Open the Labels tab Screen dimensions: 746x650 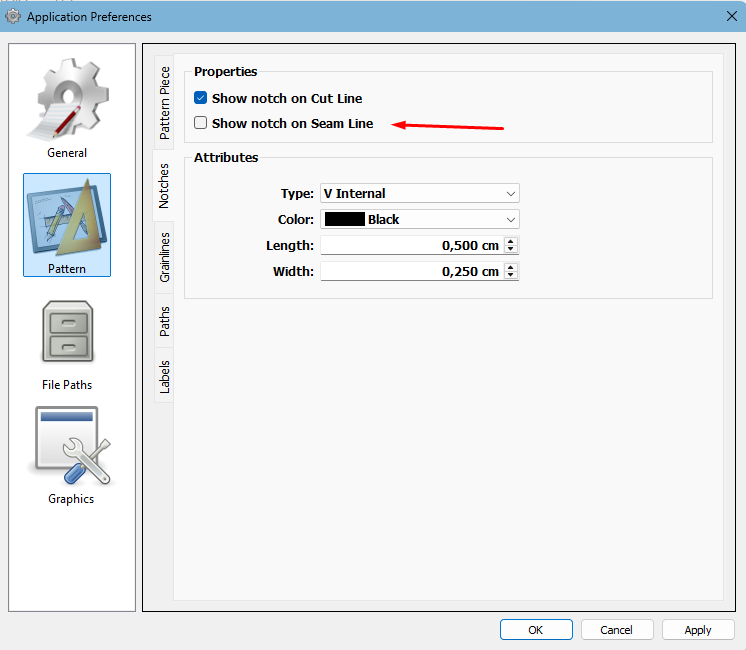[165, 376]
